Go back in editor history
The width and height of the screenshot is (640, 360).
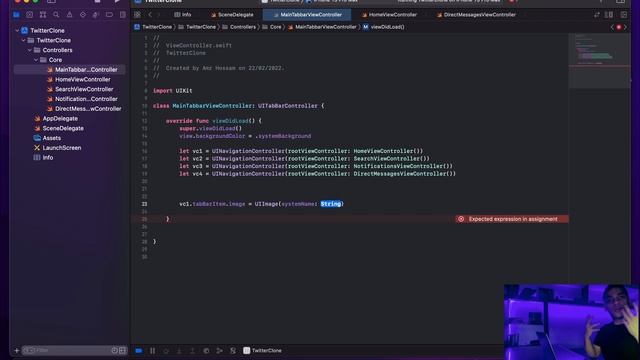click(x=150, y=15)
